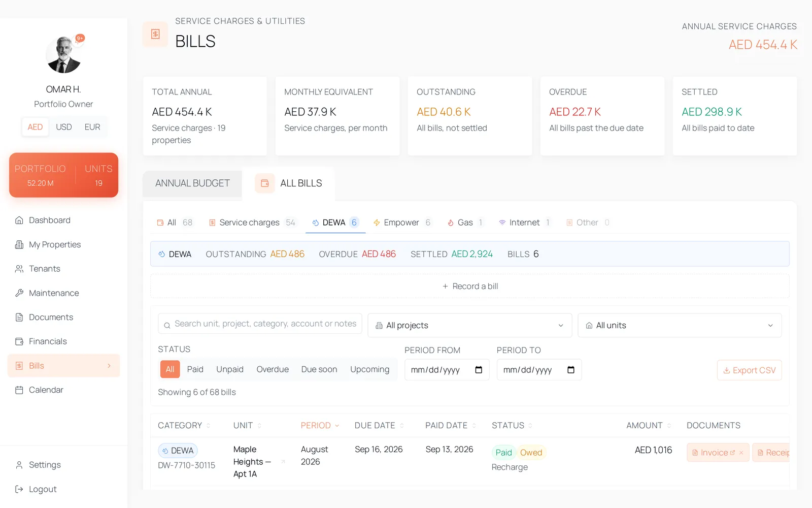Switch currency to USD
Image resolution: width=812 pixels, height=508 pixels.
[x=64, y=127]
